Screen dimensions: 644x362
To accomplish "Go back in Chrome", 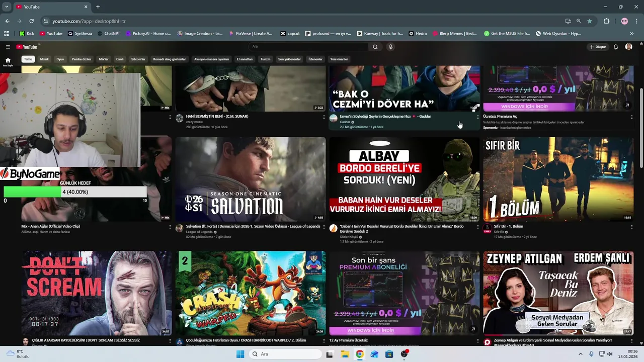I will click(x=7, y=21).
